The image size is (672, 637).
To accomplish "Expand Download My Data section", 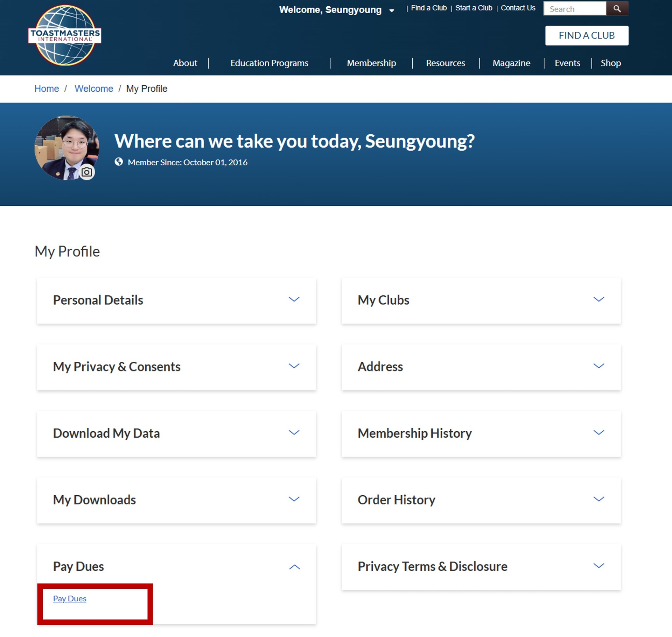I will click(x=176, y=433).
